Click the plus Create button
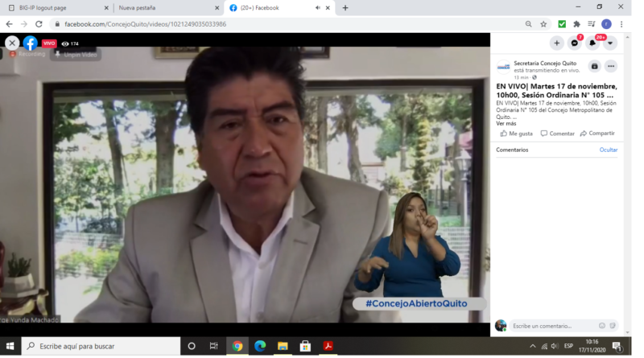644x358 pixels. [557, 43]
